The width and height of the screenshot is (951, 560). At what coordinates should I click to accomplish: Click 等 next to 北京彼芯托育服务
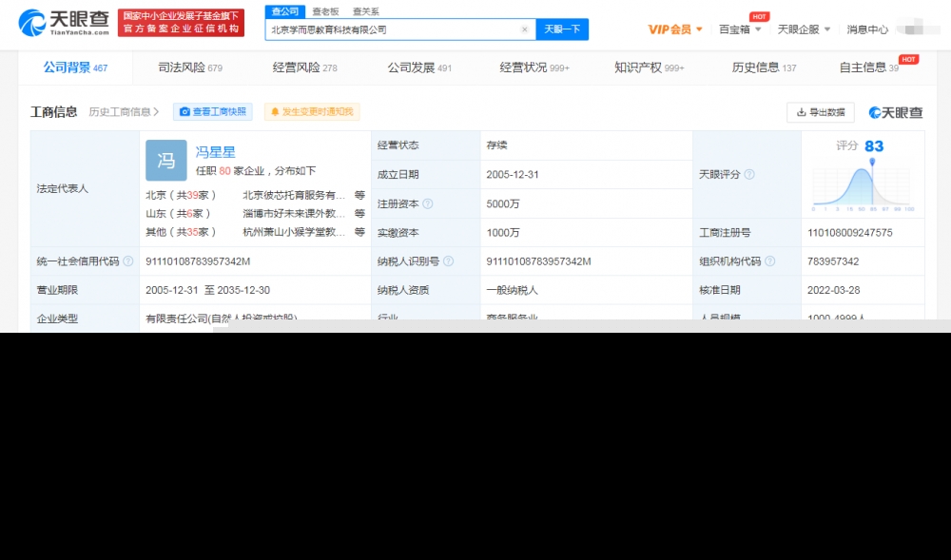[359, 195]
